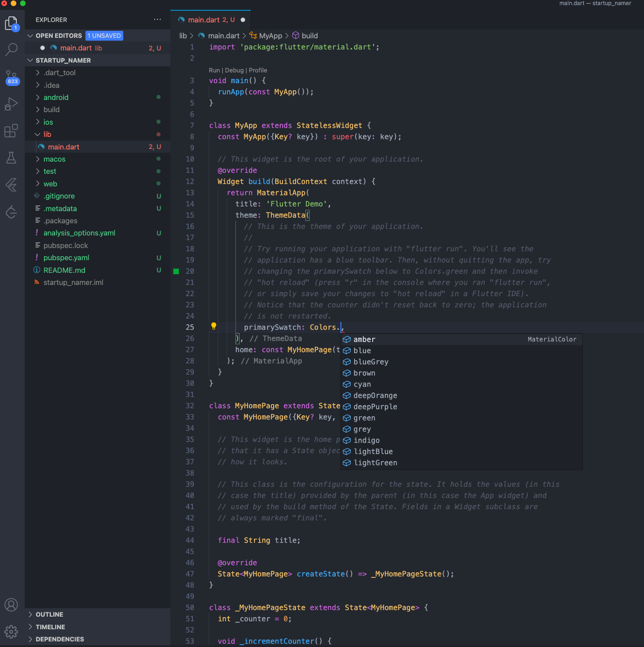Image resolution: width=644 pixels, height=647 pixels.
Task: Click the lightbulb quick fix on line 25
Action: click(x=213, y=327)
